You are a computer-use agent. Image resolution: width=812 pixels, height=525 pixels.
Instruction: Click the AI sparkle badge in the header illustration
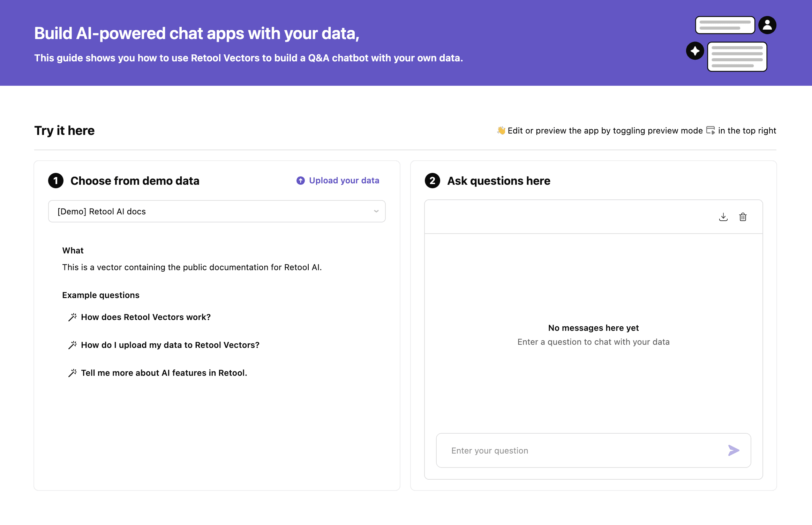point(695,51)
